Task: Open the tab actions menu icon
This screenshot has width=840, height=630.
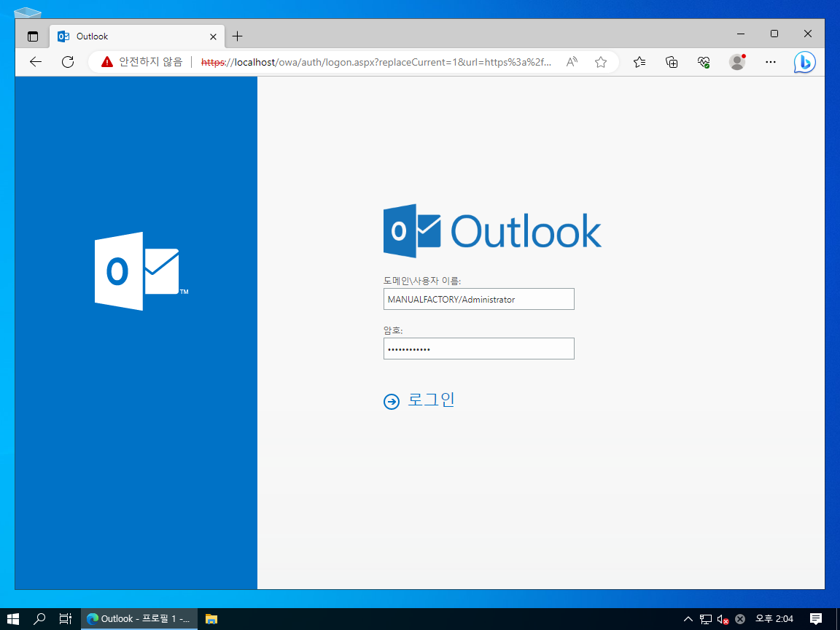Action: point(33,36)
